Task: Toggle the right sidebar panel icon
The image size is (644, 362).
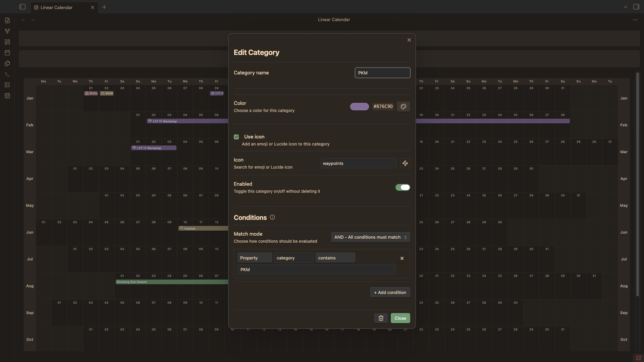Action: 636,7
